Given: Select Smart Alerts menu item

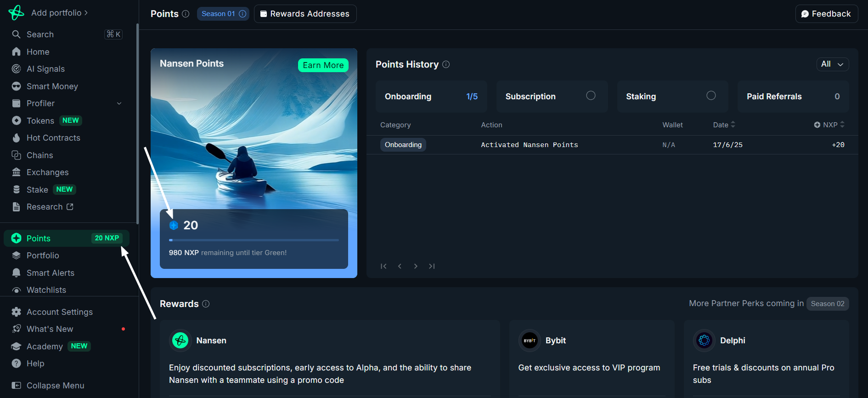Looking at the screenshot, I should [x=50, y=273].
